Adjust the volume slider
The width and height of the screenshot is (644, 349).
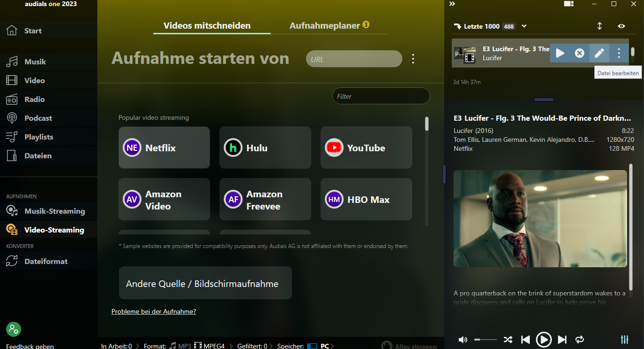486,339
